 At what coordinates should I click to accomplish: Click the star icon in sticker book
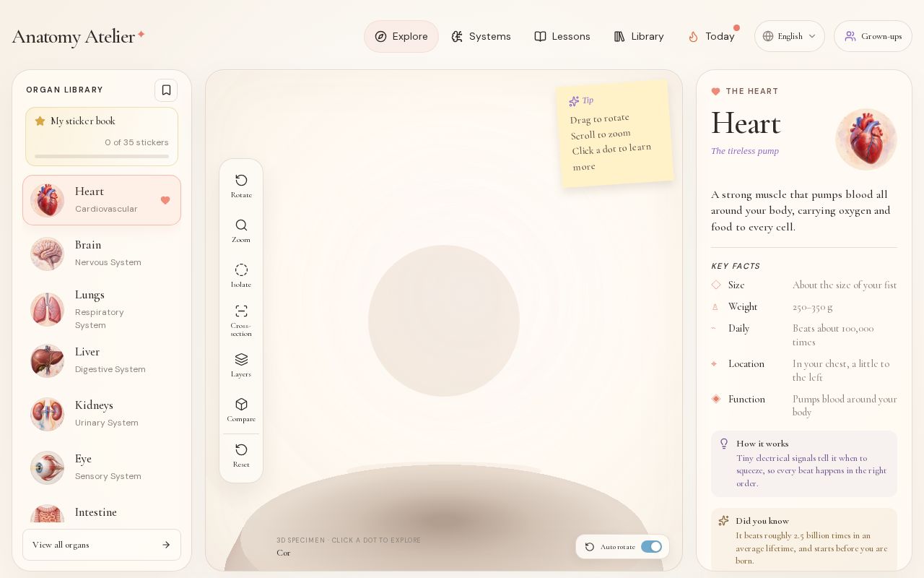click(x=40, y=121)
